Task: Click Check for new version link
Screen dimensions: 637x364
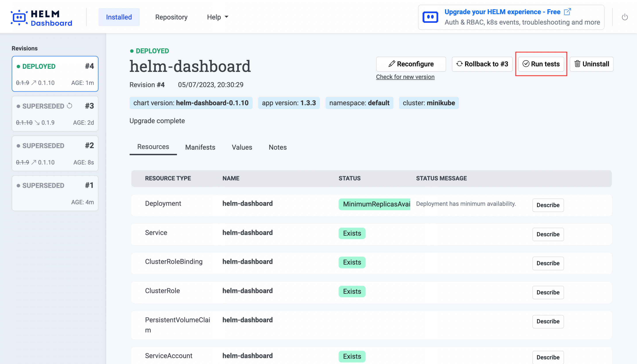Action: pos(405,77)
